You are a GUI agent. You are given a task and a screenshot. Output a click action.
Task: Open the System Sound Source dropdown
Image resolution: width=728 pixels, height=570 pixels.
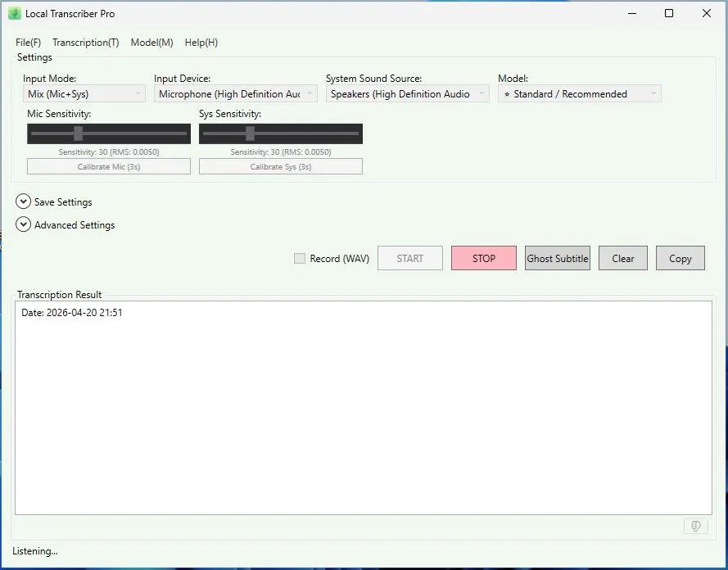pyautogui.click(x=407, y=94)
